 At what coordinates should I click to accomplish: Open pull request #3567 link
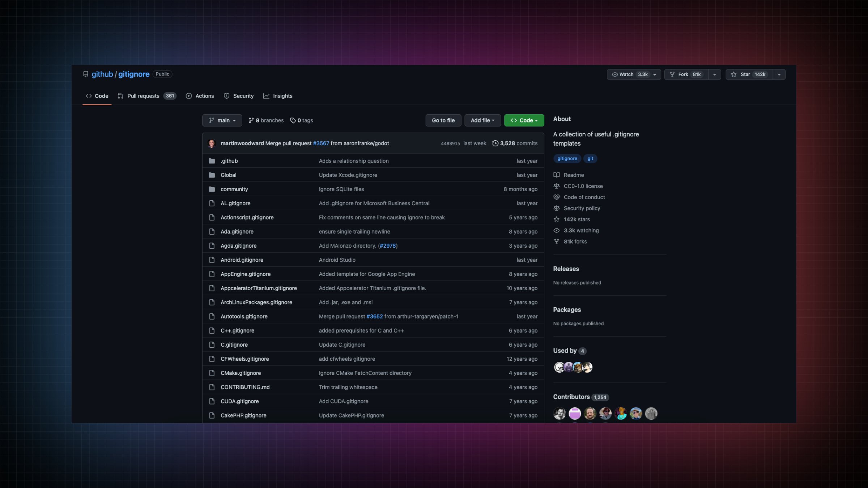tap(321, 143)
